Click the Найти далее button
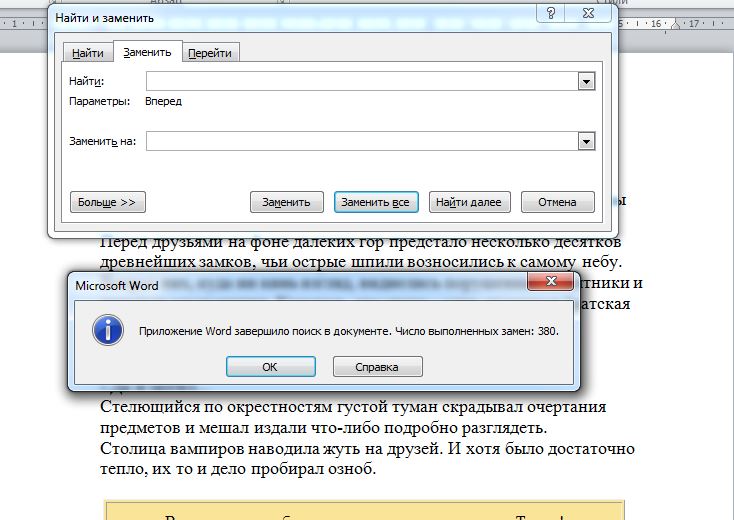 (470, 202)
